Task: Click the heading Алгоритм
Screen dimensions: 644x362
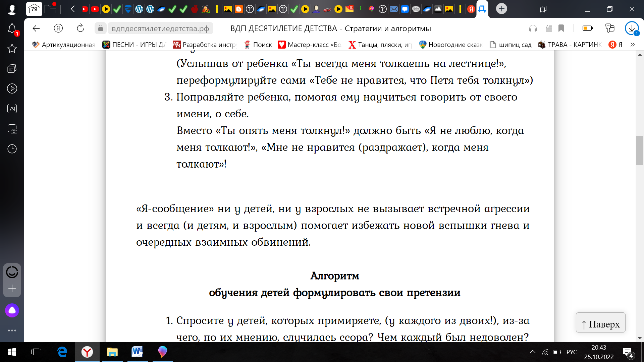Action: (335, 276)
